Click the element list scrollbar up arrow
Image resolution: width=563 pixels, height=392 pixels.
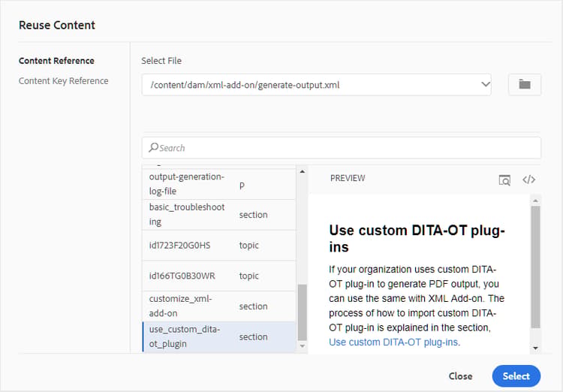click(303, 171)
